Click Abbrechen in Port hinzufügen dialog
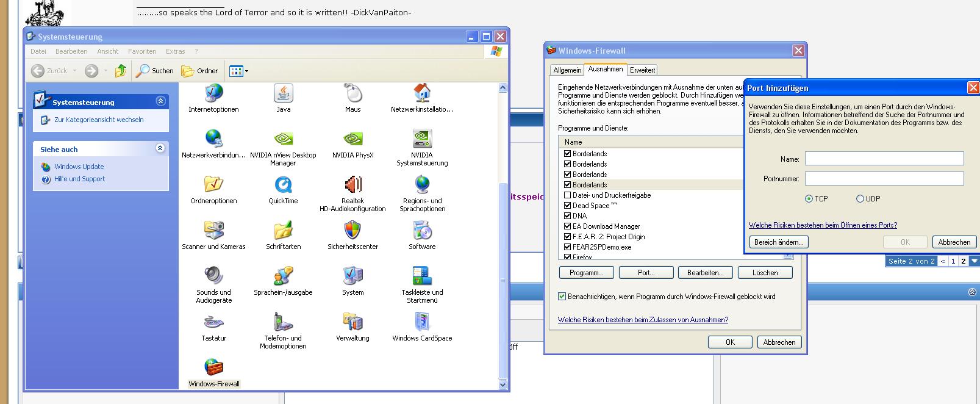Image resolution: width=980 pixels, height=404 pixels. click(x=954, y=242)
